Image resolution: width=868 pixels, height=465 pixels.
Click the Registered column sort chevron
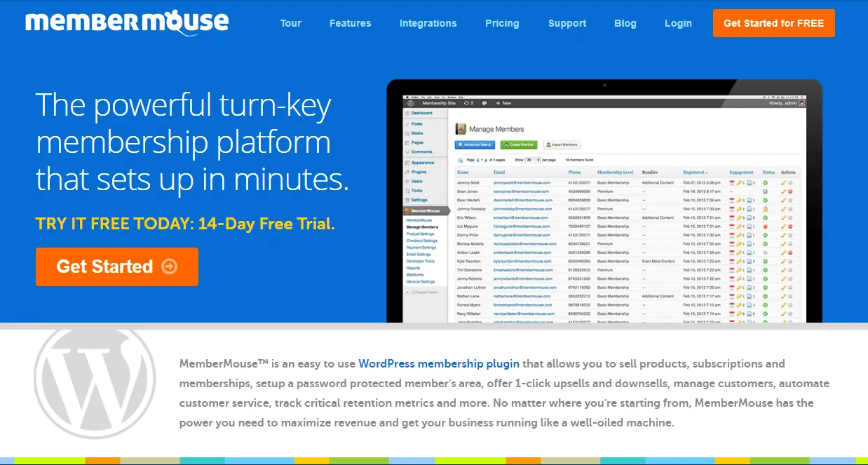click(x=708, y=172)
